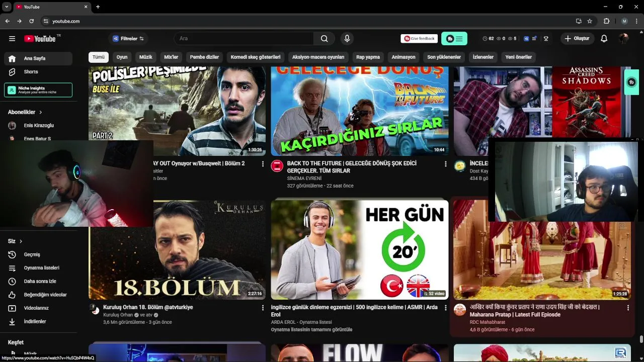
Task: Open the HER GÜN 20' playlist thumbnail
Action: (x=360, y=250)
